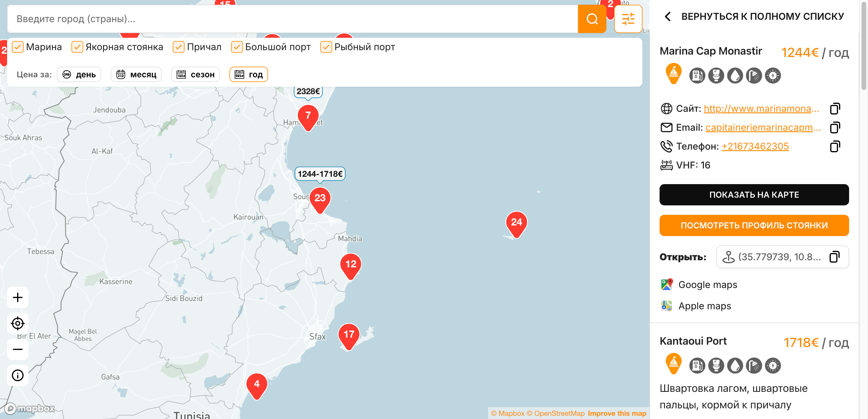Uncheck the Марина checkbox
This screenshot has width=868, height=419.
(17, 47)
